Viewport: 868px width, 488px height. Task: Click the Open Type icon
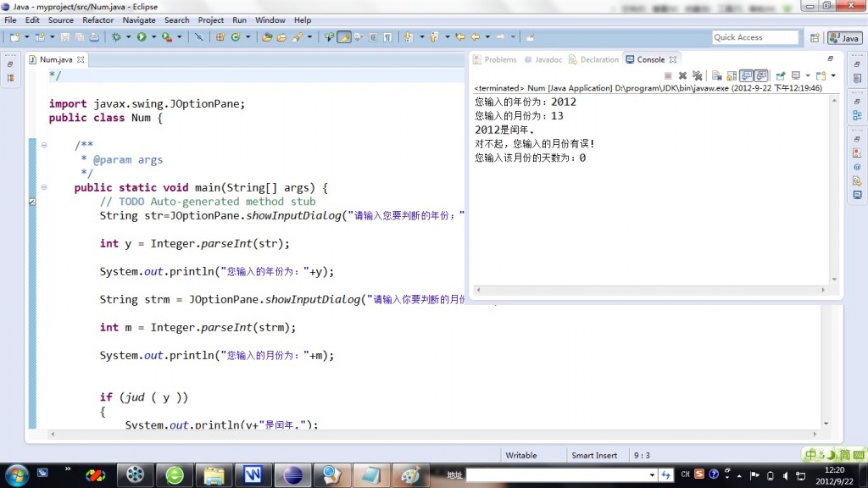click(267, 37)
